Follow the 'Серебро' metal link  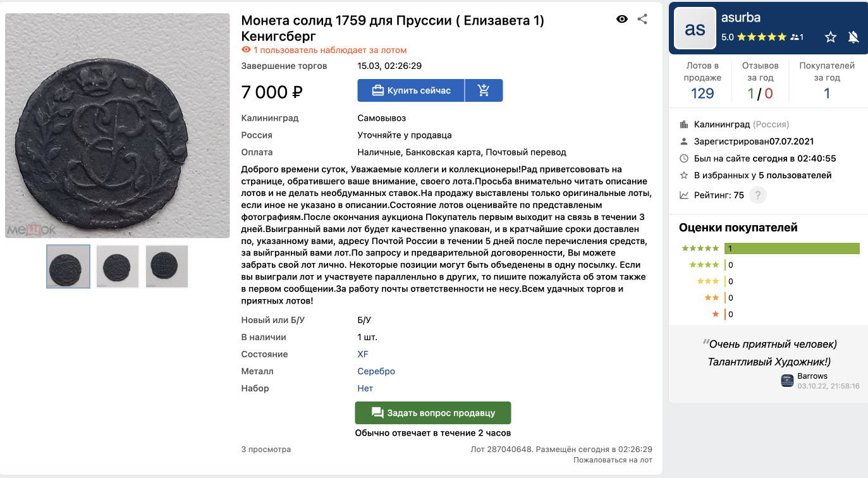pos(376,371)
